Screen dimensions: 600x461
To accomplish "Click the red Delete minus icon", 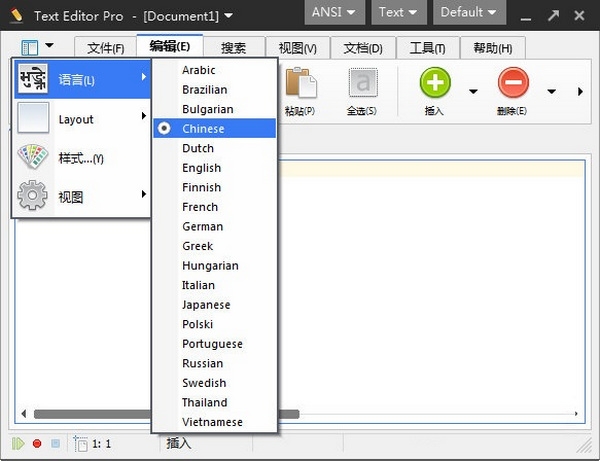I will pos(513,82).
